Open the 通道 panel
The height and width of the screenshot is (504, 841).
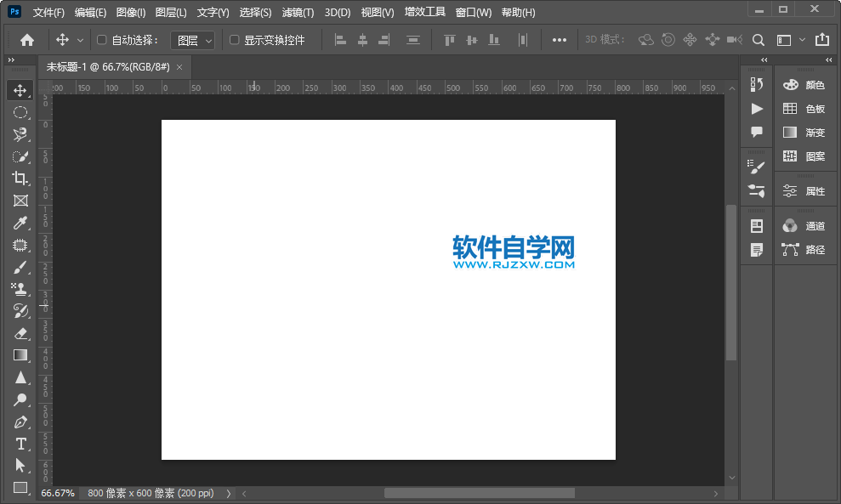(x=809, y=225)
